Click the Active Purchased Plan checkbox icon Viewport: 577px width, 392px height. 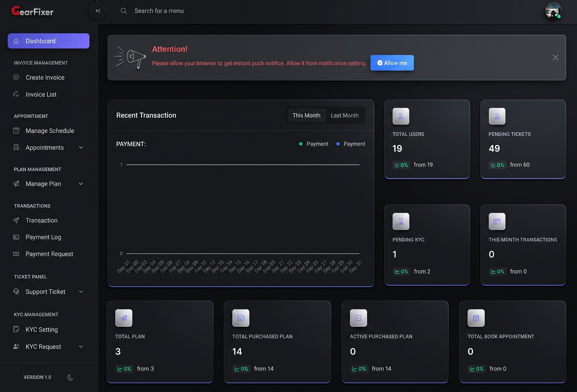(x=358, y=318)
